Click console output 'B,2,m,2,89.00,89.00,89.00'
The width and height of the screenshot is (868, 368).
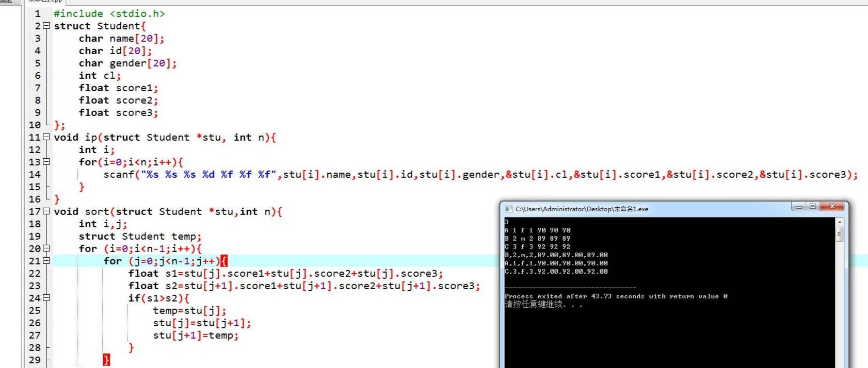point(556,255)
